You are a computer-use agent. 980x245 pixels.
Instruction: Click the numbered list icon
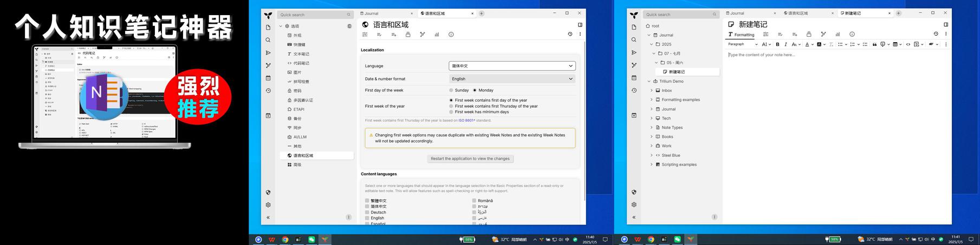point(852,44)
